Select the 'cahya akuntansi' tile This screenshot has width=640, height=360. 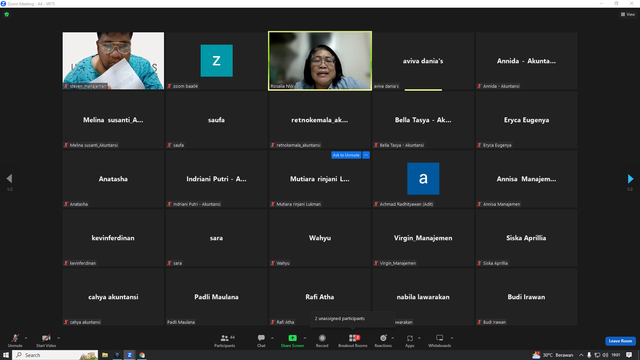(x=113, y=297)
